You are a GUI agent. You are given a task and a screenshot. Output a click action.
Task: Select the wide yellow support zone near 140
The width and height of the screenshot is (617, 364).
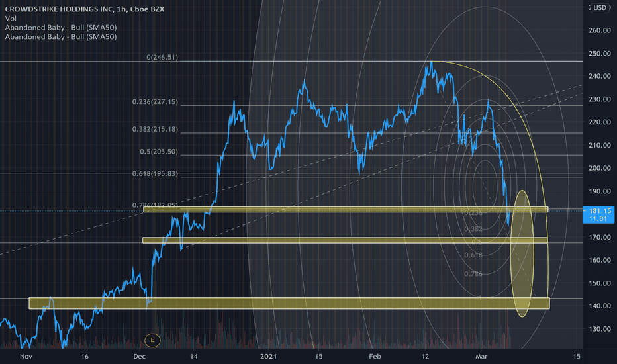click(289, 303)
